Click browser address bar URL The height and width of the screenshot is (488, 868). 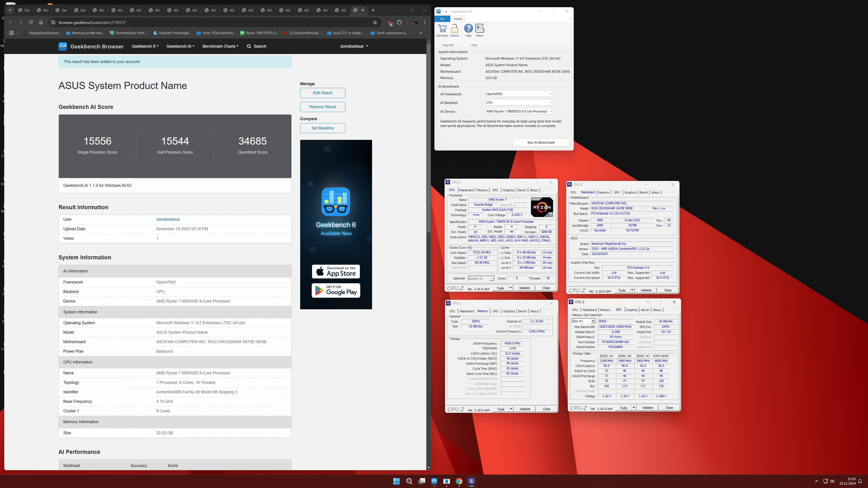pos(92,23)
